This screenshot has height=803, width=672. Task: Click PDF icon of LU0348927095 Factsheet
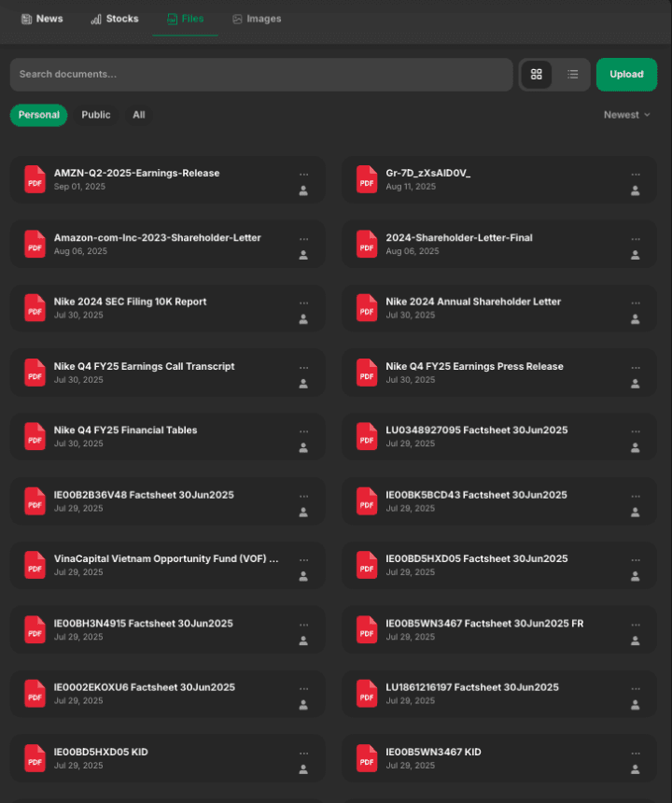pyautogui.click(x=367, y=437)
